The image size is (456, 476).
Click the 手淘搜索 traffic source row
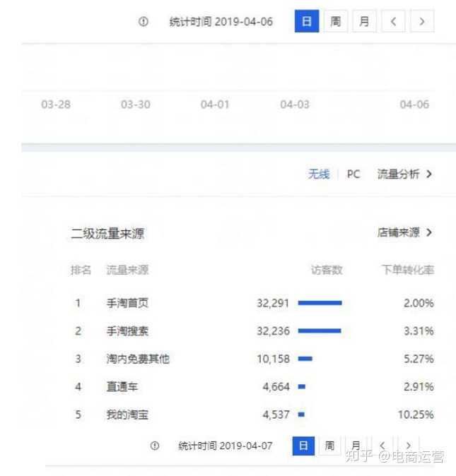click(127, 331)
